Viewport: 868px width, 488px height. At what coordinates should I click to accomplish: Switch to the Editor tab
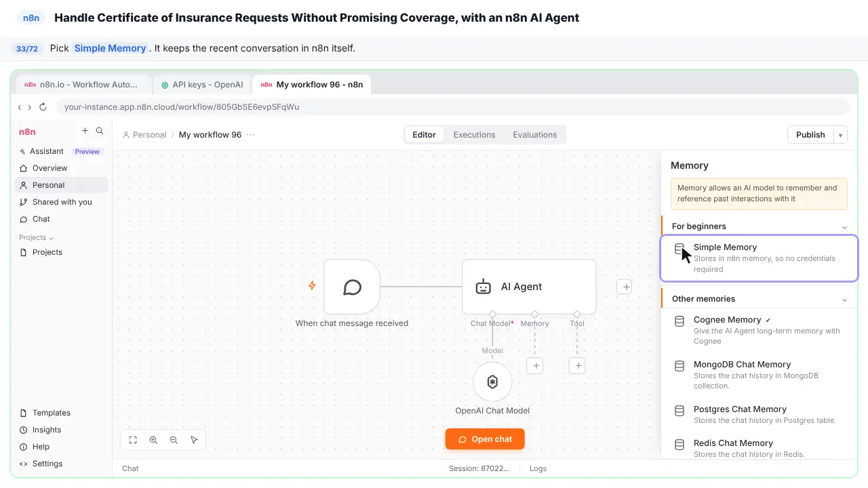(x=424, y=135)
